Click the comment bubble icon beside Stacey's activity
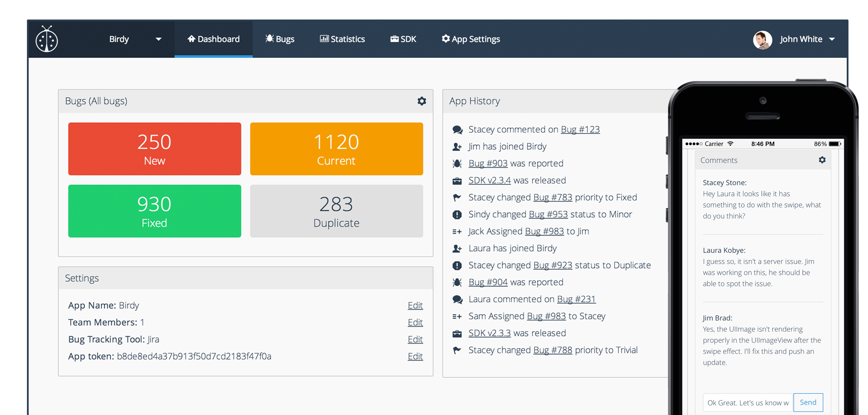Screen dimensions: 868x415 (x=457, y=129)
